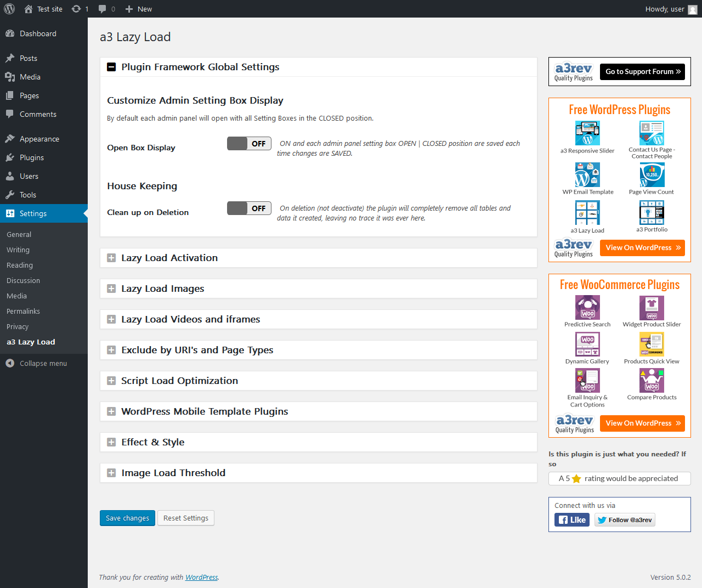702x588 pixels.
Task: Click the Tools wrench icon
Action: coord(10,195)
